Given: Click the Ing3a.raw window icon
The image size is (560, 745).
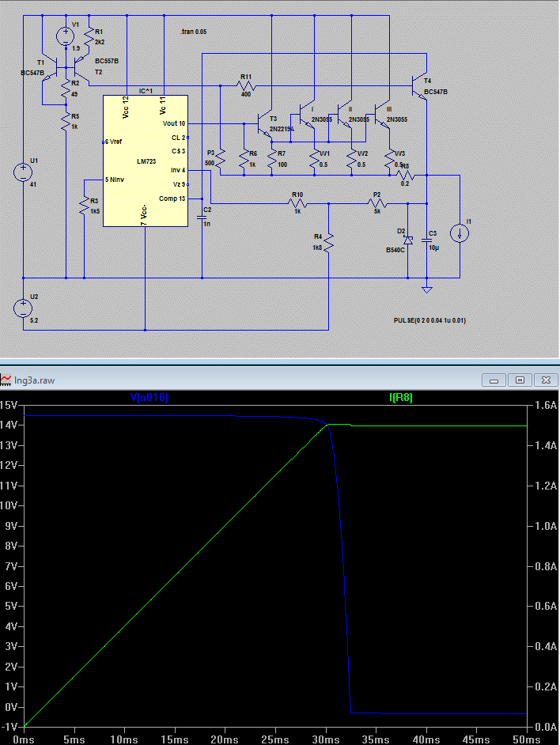Looking at the screenshot, I should (6, 380).
